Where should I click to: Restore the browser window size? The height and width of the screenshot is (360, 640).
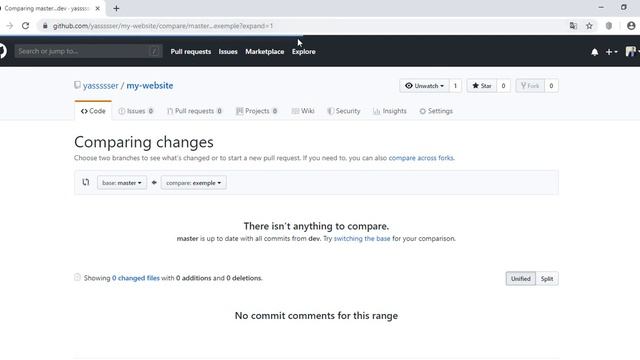point(624,7)
